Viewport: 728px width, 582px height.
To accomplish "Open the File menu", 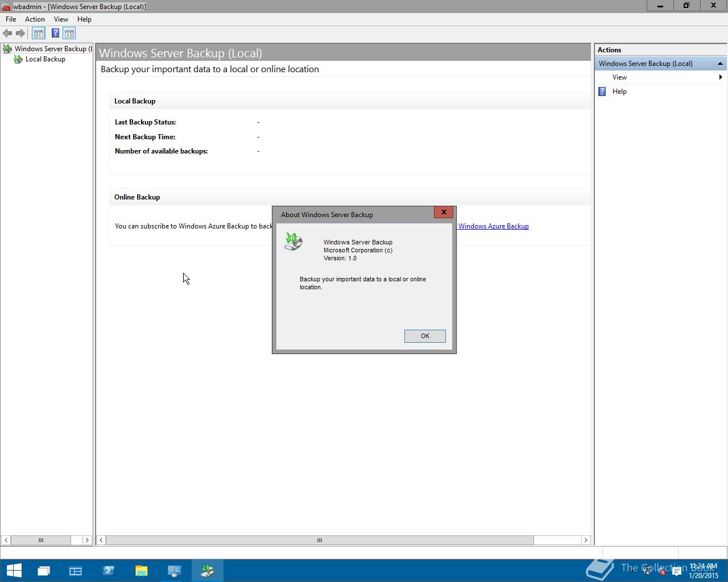I will click(11, 19).
